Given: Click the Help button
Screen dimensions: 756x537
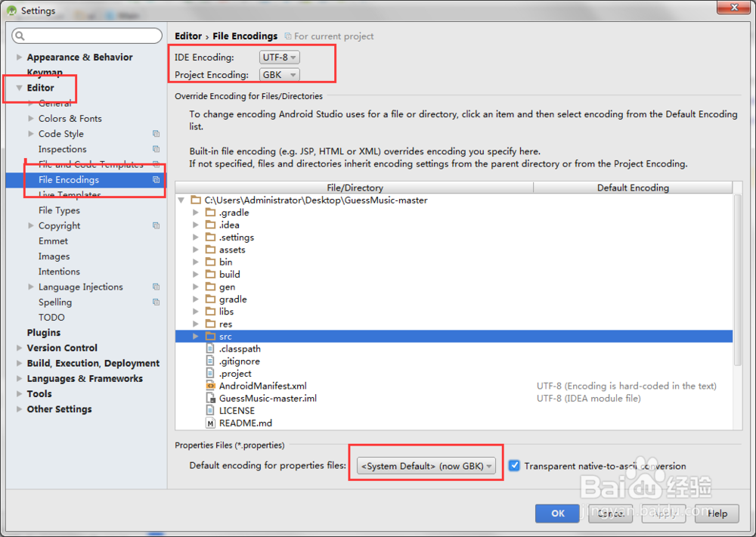Looking at the screenshot, I should 717,514.
